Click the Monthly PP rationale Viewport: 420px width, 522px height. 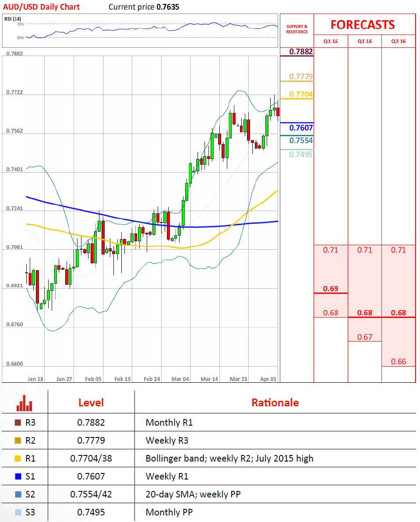tap(169, 513)
